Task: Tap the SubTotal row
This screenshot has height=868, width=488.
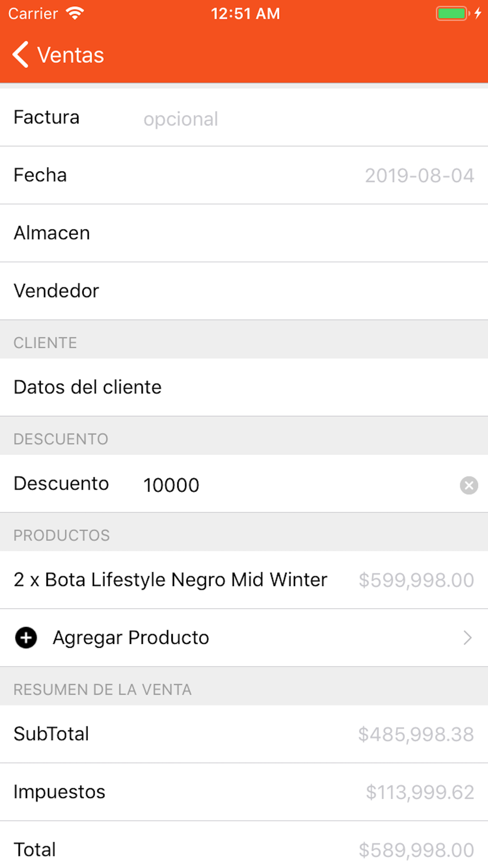Action: click(244, 734)
